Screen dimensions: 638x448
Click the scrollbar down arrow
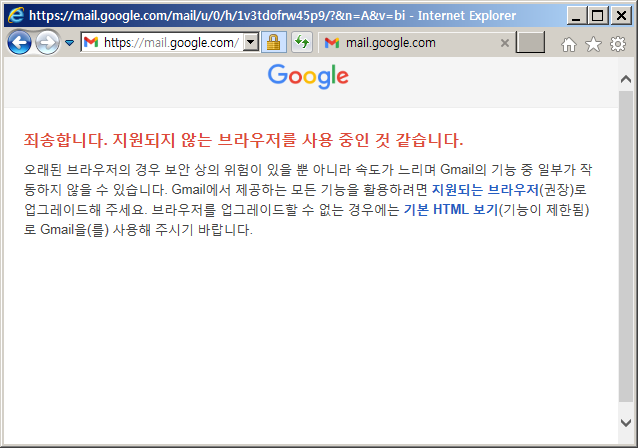point(626,423)
